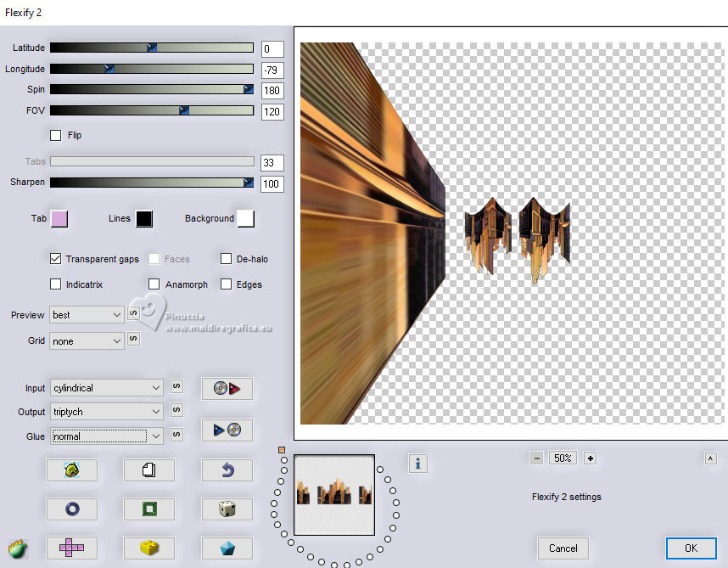Click the Sharpen value field showing 100
The width and height of the screenshot is (728, 568).
[x=272, y=184]
